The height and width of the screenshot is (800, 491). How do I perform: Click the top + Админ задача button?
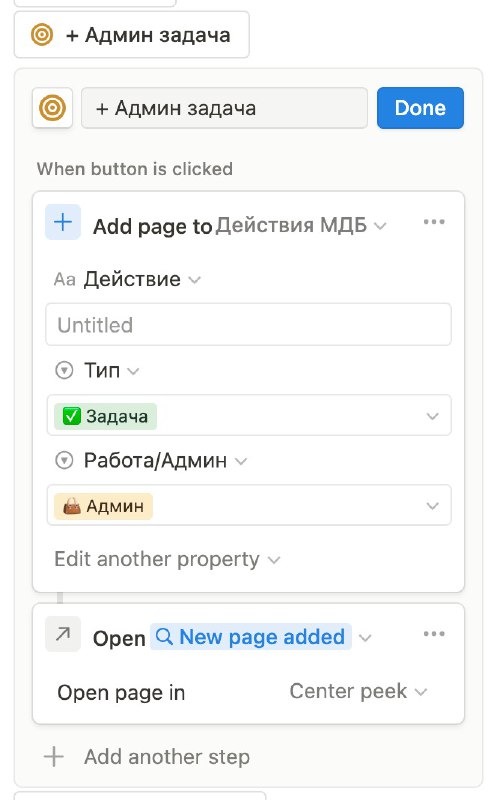tap(132, 35)
